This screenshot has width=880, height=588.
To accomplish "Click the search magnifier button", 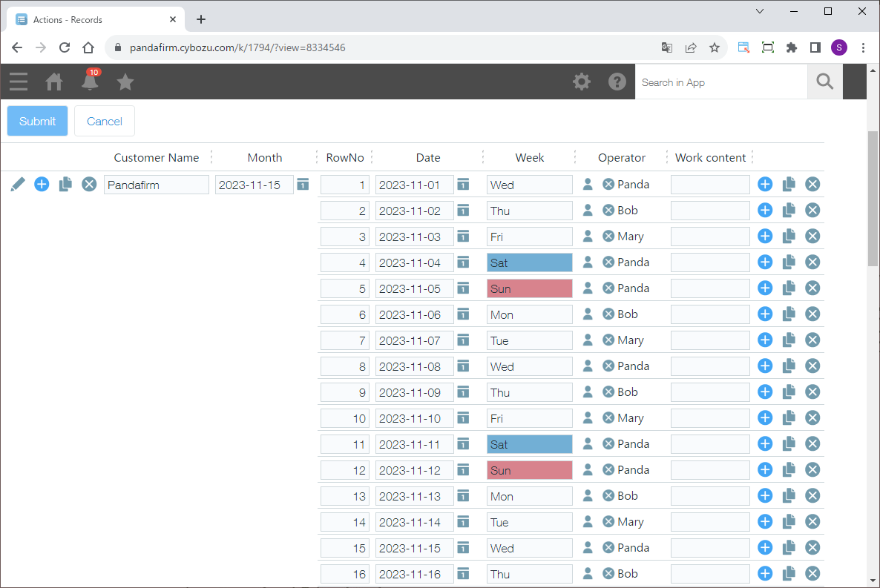I will (824, 82).
